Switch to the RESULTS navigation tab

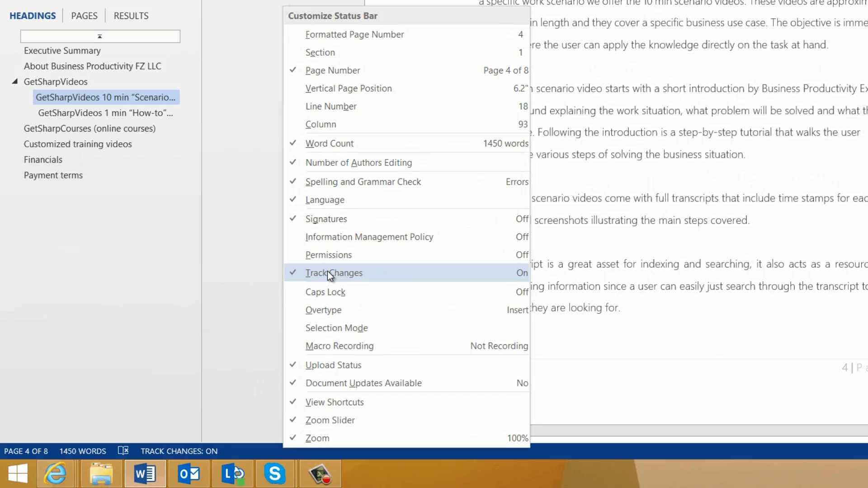click(131, 16)
